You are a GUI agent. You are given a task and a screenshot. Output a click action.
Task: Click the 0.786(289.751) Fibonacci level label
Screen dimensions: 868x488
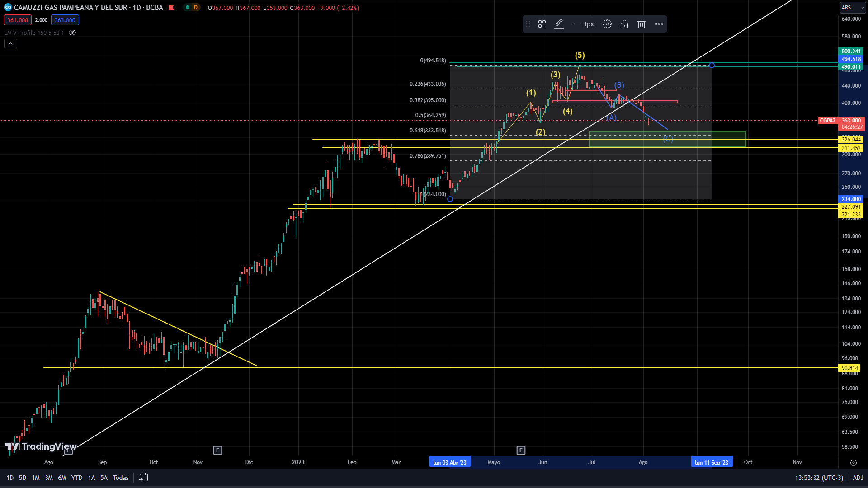[428, 156]
